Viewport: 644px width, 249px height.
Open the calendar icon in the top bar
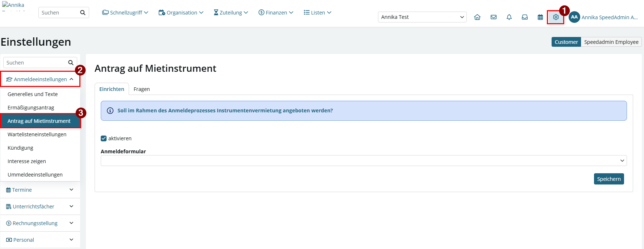pos(540,17)
